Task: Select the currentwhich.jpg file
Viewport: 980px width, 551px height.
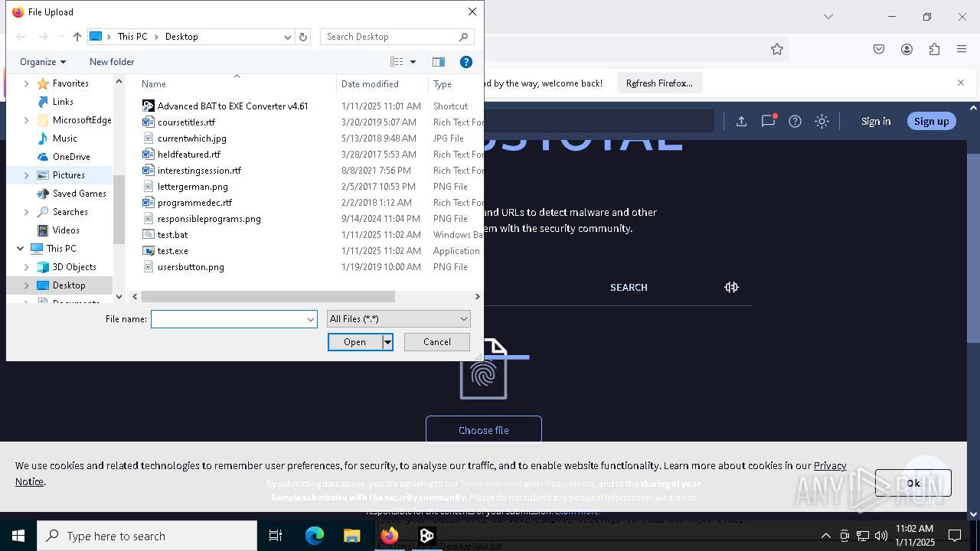Action: coord(191,139)
